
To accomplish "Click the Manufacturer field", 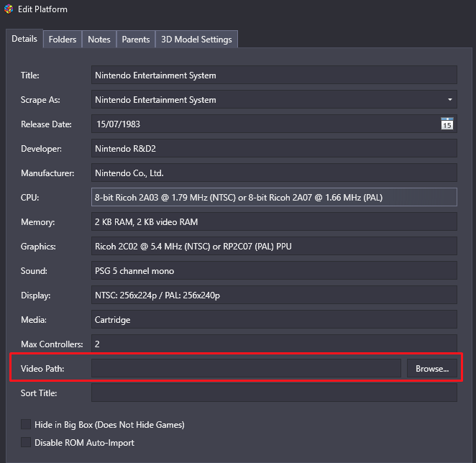I will [274, 173].
